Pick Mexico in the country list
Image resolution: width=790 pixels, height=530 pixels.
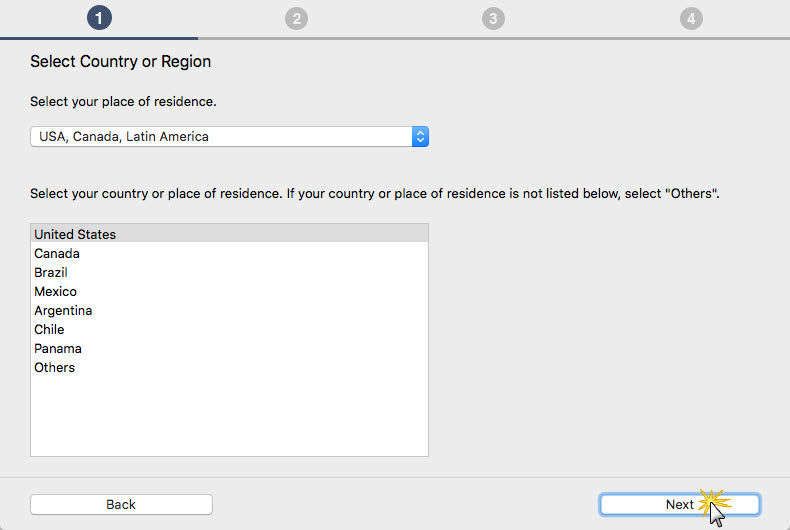(55, 291)
